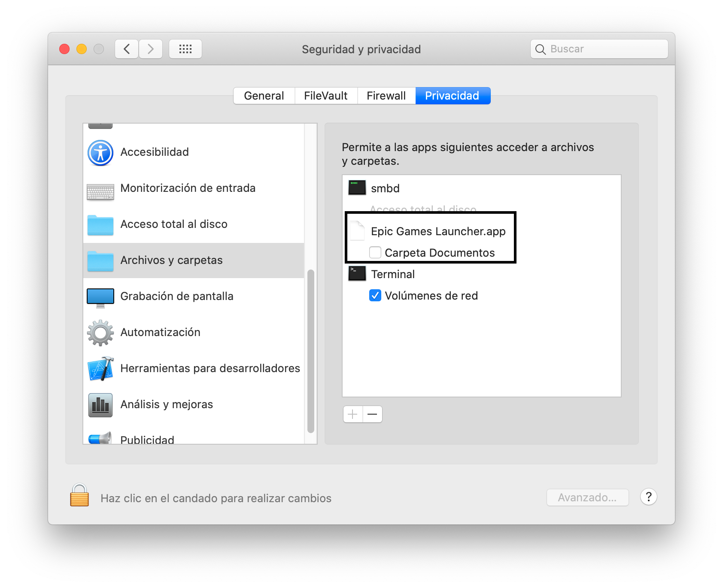Click the privacy category list scrollbar

[311, 351]
